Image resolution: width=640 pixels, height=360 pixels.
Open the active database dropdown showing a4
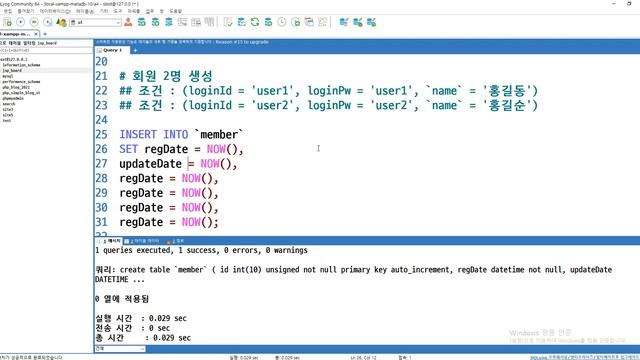coord(96,22)
